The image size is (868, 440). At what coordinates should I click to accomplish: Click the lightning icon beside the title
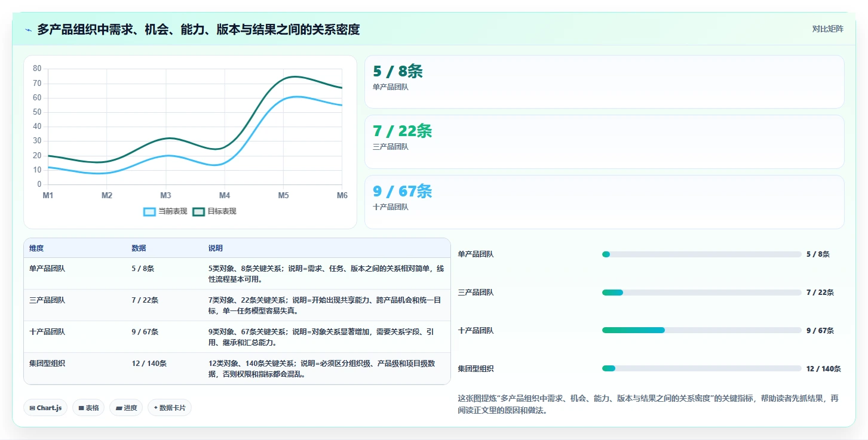(28, 30)
